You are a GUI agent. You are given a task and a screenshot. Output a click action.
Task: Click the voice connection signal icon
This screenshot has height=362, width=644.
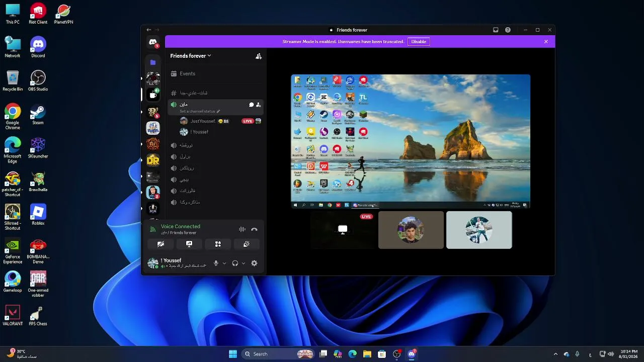pyautogui.click(x=153, y=229)
